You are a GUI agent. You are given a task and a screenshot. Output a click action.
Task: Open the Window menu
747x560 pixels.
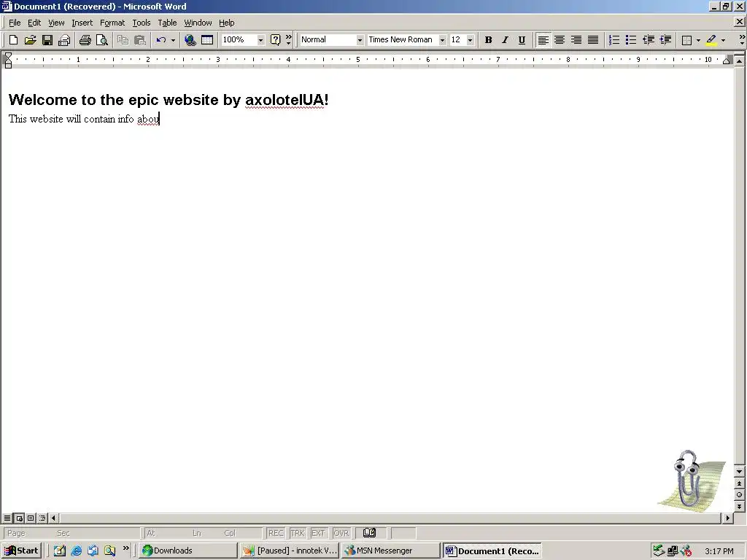(x=198, y=23)
